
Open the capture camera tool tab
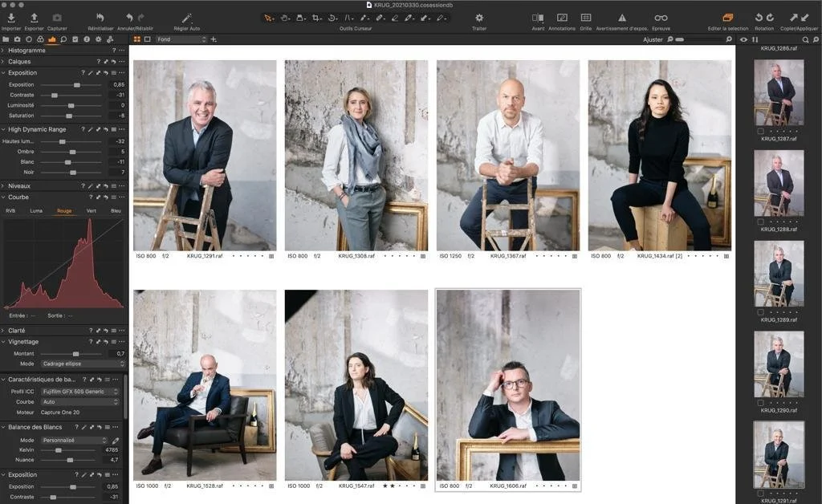(18, 39)
